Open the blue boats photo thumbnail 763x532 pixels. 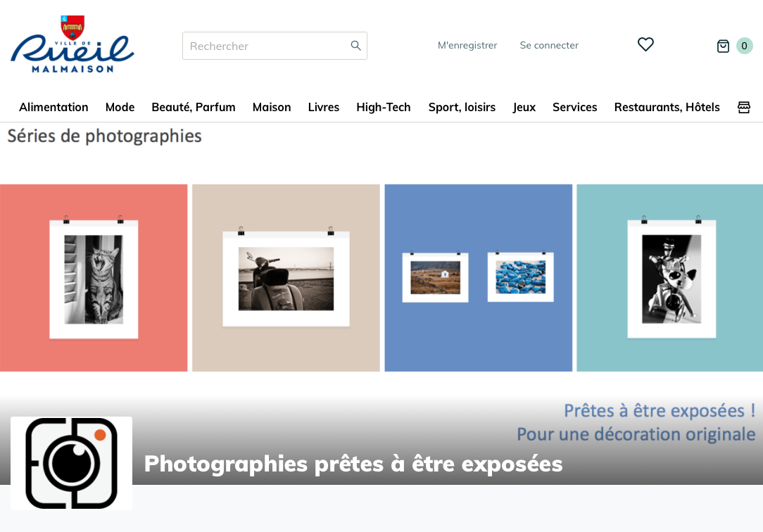(x=521, y=277)
